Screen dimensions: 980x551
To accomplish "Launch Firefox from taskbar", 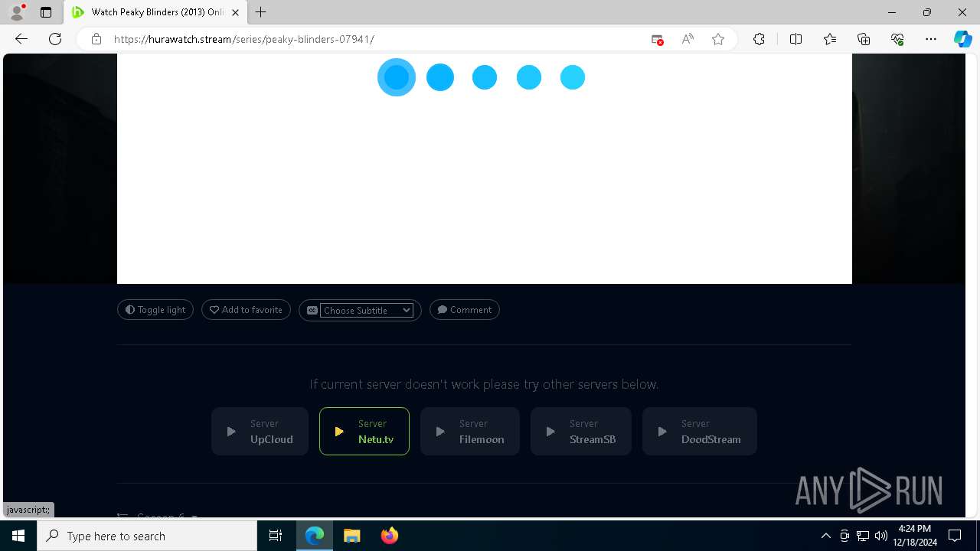I will tap(389, 536).
